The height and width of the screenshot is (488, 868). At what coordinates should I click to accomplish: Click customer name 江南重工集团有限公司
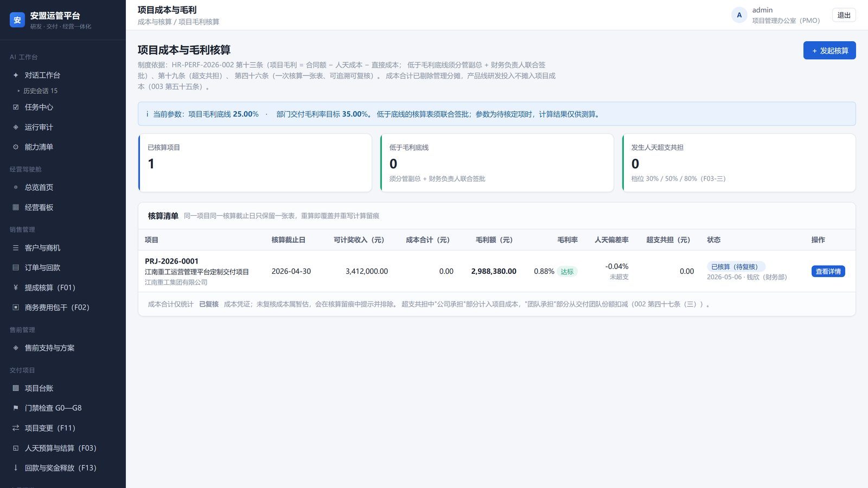click(176, 282)
